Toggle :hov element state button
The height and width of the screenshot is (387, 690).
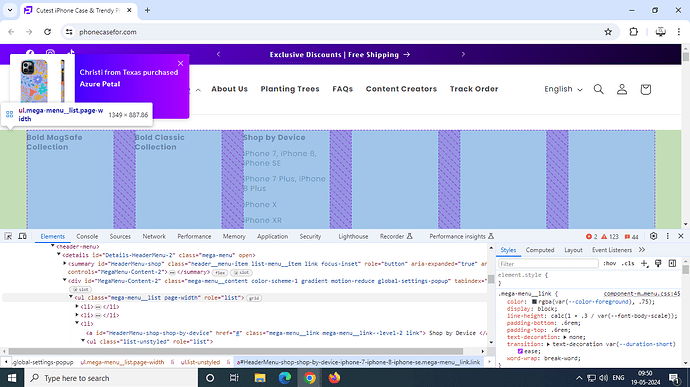coord(609,264)
